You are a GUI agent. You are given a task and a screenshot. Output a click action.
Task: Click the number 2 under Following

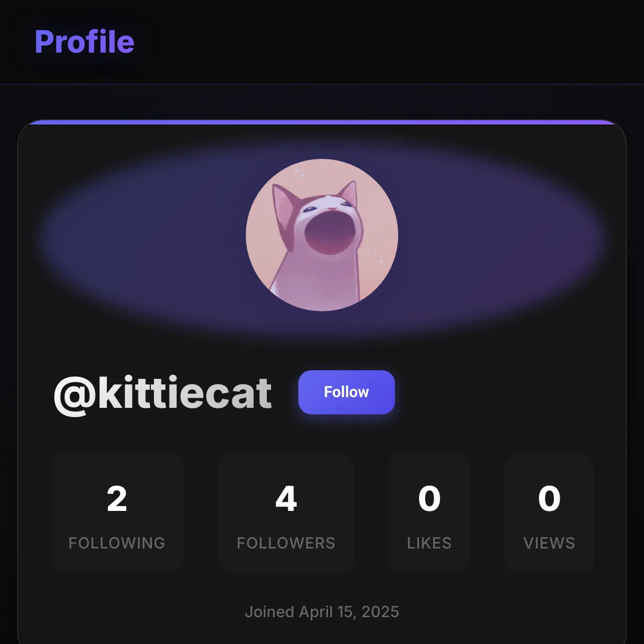tap(117, 499)
